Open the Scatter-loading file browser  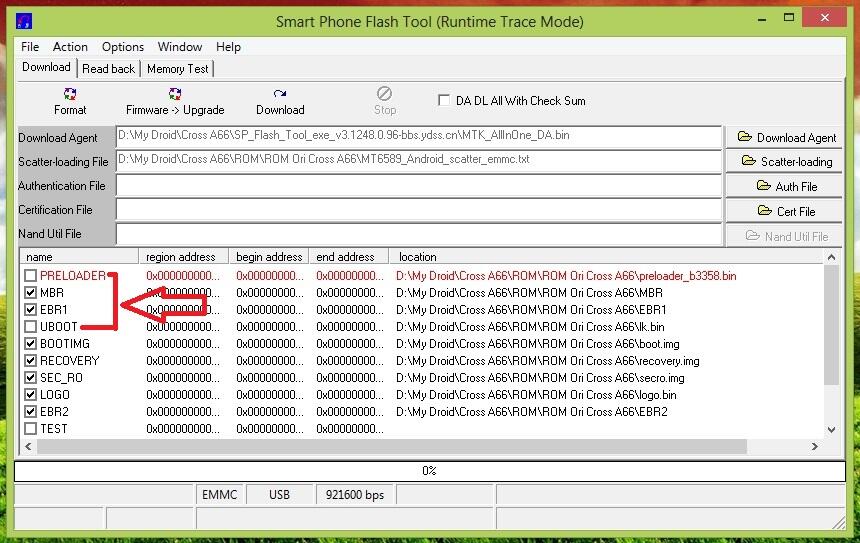pyautogui.click(x=785, y=161)
